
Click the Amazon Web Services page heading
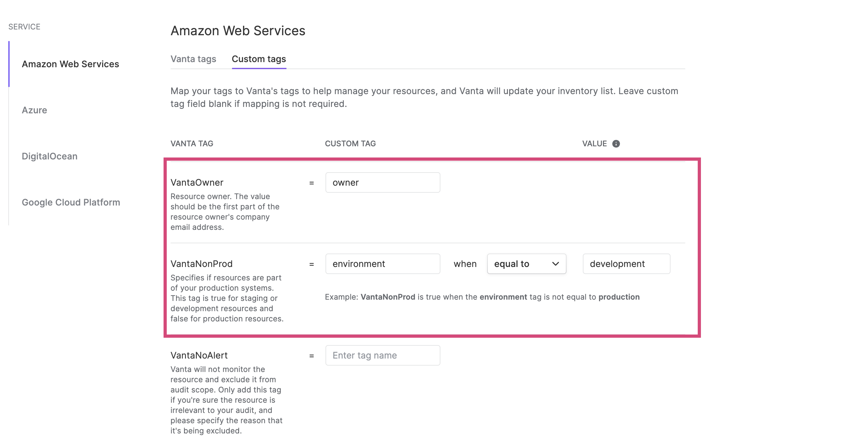pyautogui.click(x=238, y=31)
